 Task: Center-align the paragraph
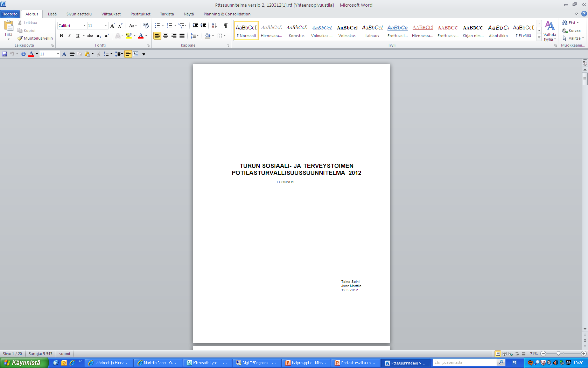[x=166, y=36]
